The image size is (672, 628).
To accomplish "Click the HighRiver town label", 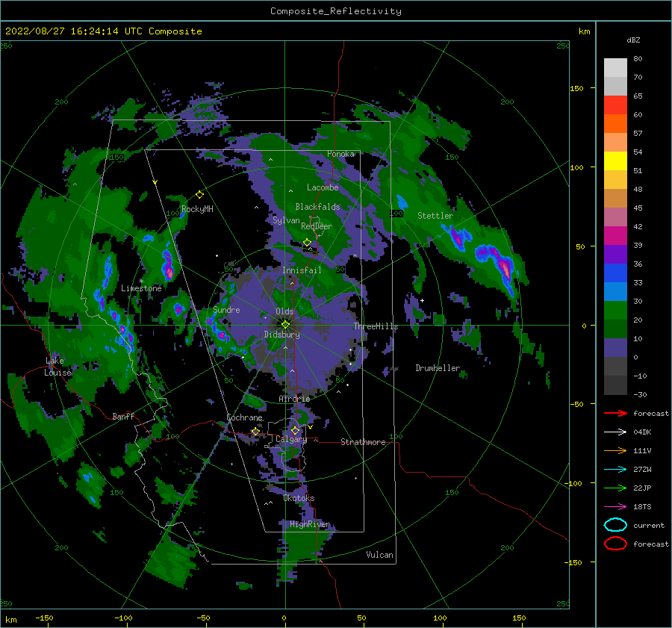I will (310, 524).
